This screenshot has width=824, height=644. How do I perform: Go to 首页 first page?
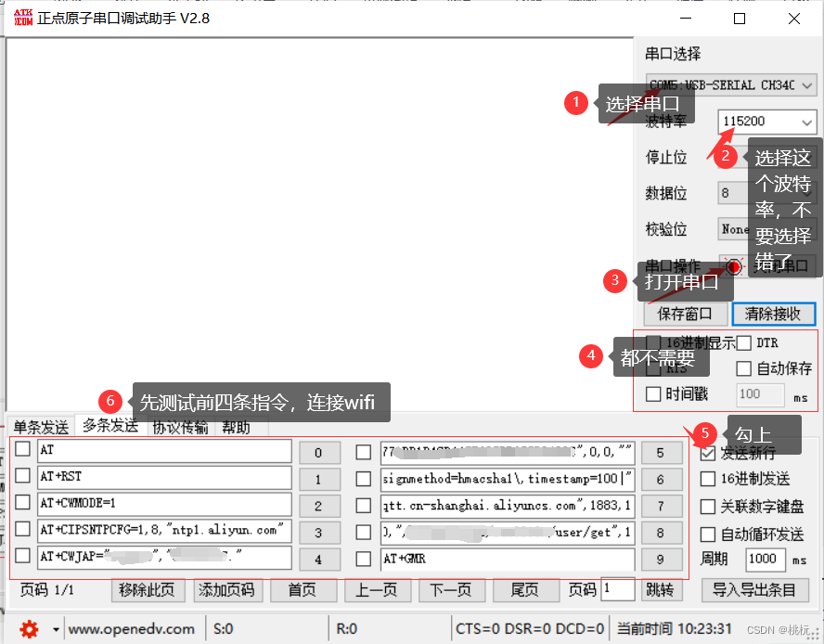[x=303, y=590]
